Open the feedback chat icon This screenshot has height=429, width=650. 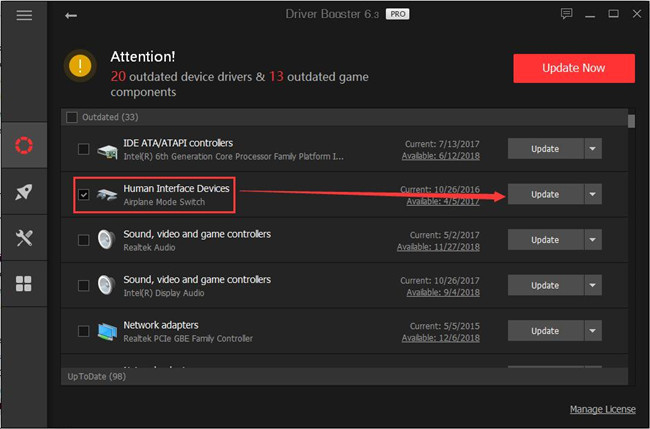tap(566, 14)
